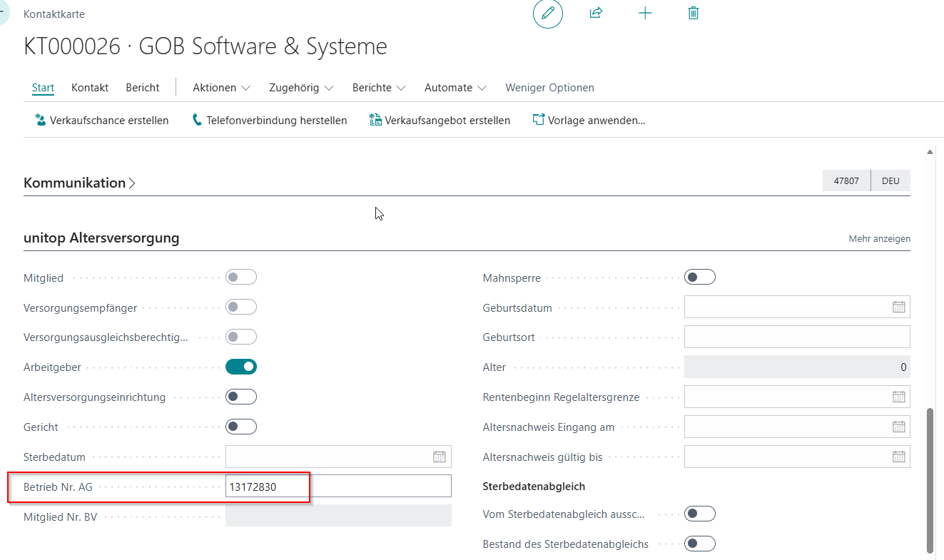Enable the Altersversorgungseinrichtung switch

(x=241, y=397)
